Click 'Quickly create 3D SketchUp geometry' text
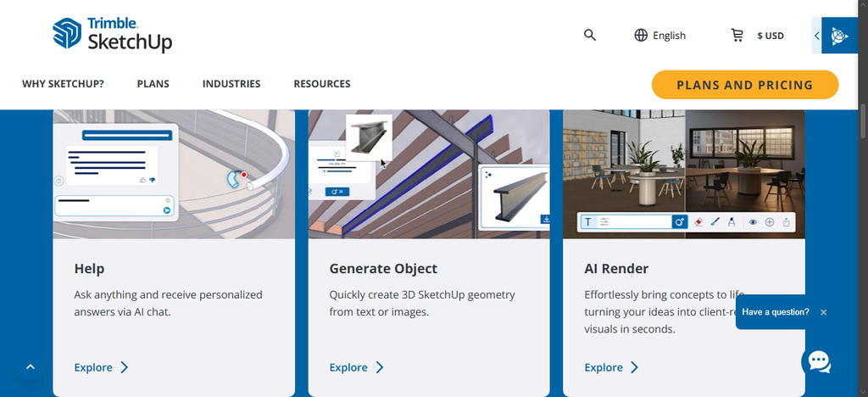 (x=422, y=294)
